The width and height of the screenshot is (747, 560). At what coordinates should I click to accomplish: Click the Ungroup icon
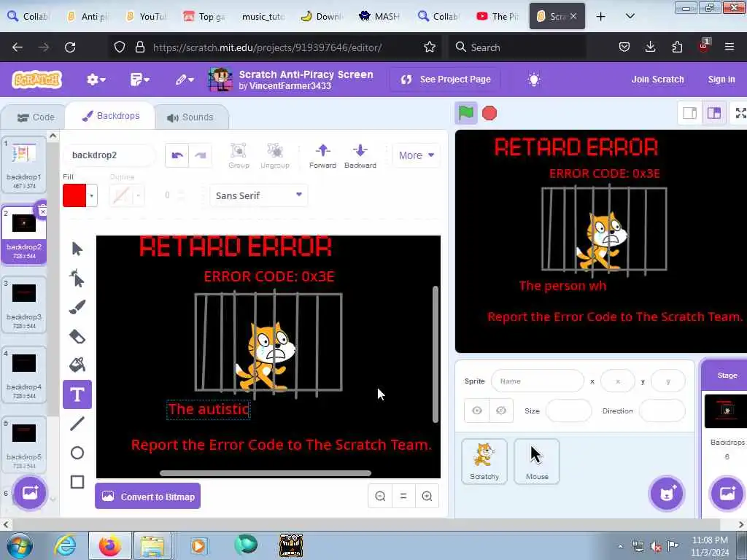[x=275, y=155]
